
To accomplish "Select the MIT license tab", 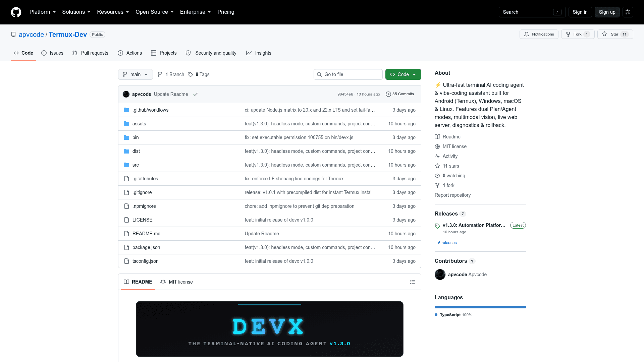I will (177, 282).
